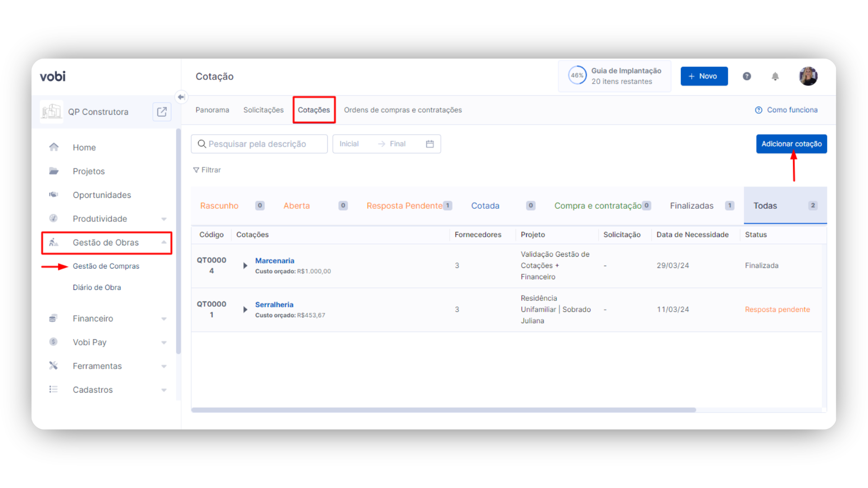This screenshot has height=488, width=868.
Task: Collapse the Gestão de Obras menu
Action: [x=164, y=243]
